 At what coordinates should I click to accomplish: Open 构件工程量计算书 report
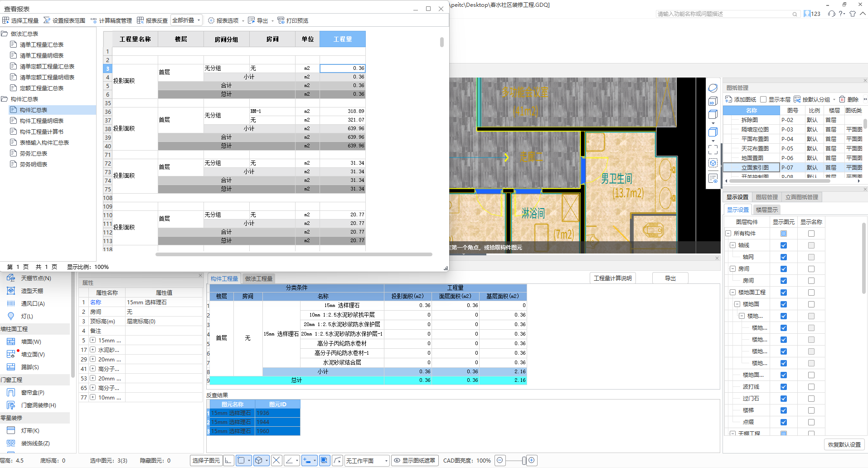[42, 132]
